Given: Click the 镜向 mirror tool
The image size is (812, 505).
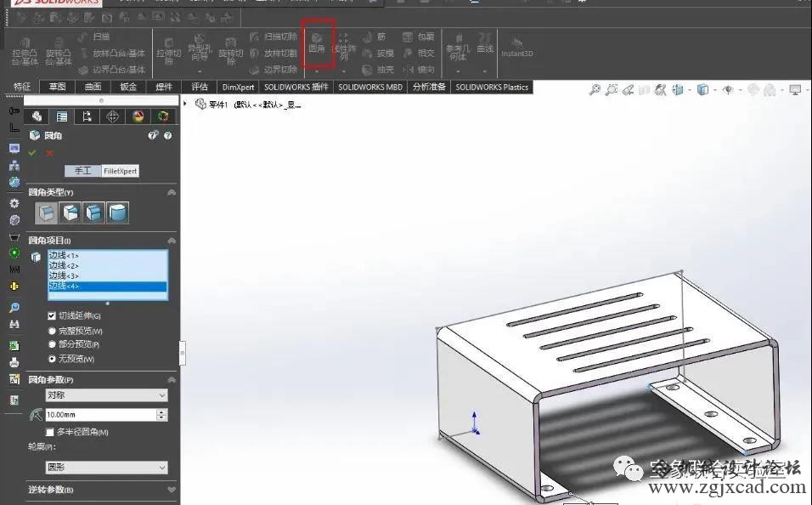Looking at the screenshot, I should 419,70.
